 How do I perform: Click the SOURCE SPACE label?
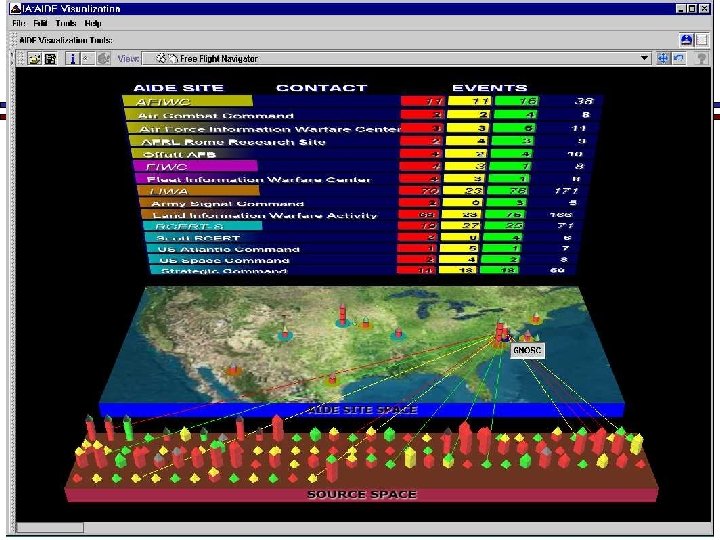362,495
